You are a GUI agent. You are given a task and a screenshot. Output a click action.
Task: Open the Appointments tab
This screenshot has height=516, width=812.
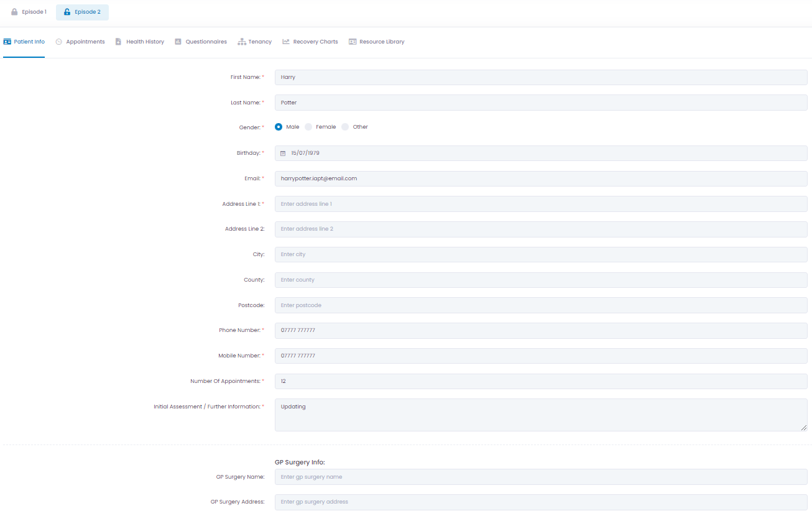click(80, 42)
